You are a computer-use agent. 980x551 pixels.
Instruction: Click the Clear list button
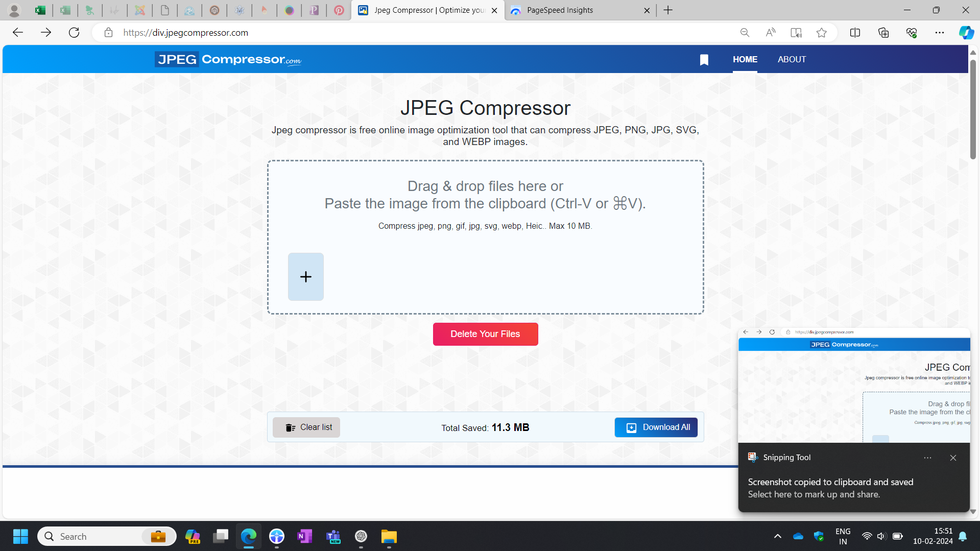306,427
